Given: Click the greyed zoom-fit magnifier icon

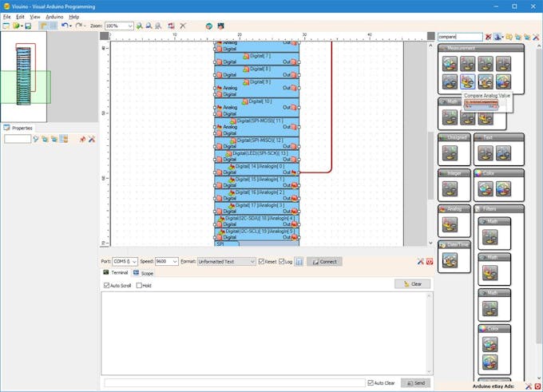Looking at the screenshot, I should [x=158, y=26].
